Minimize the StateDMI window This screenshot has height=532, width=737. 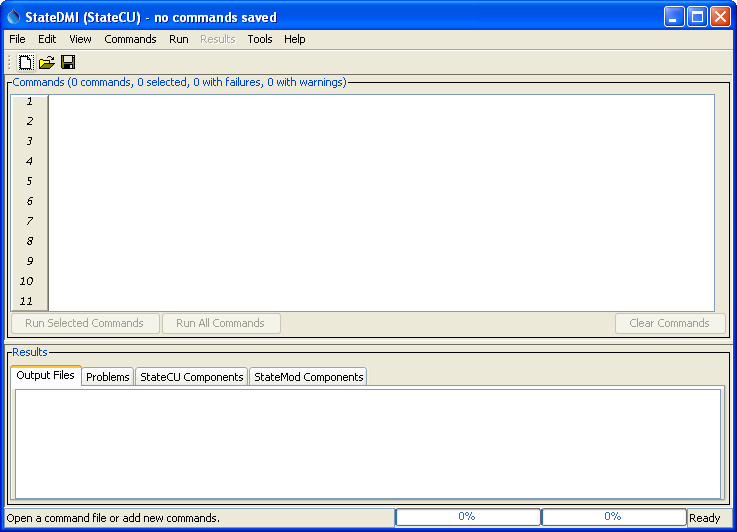674,17
